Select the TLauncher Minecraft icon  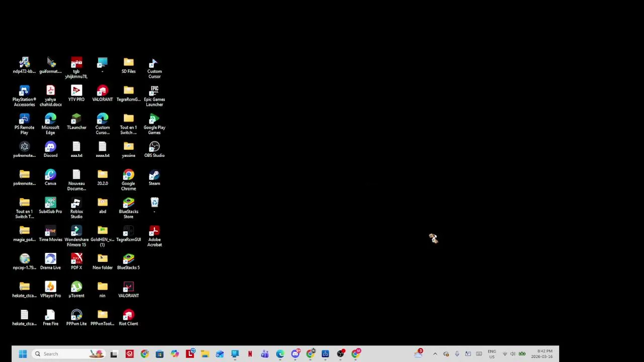76,121
